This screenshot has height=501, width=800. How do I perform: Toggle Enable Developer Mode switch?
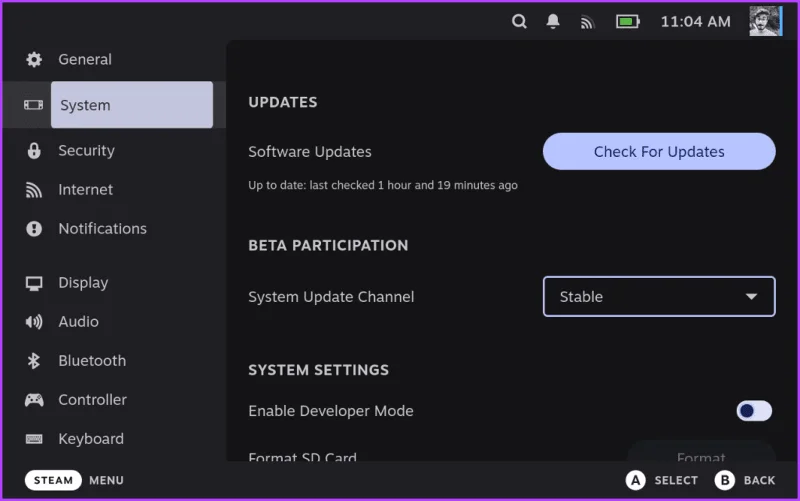(754, 411)
